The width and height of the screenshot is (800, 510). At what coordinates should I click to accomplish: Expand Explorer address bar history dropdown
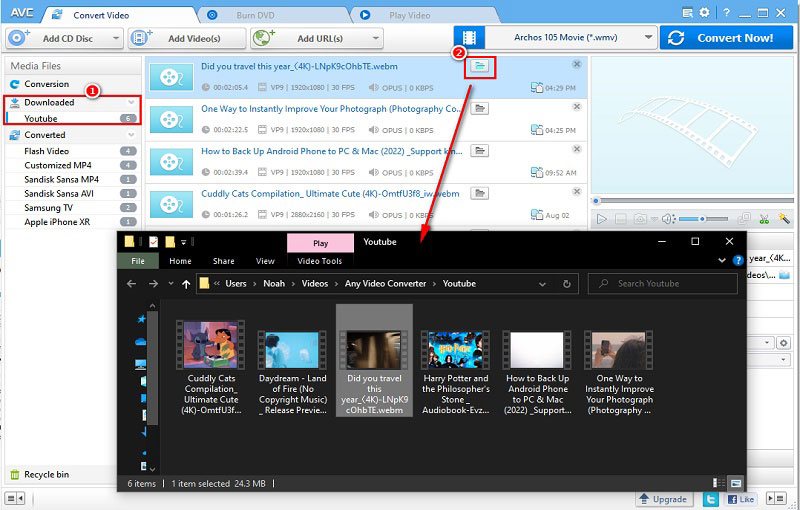coord(542,284)
